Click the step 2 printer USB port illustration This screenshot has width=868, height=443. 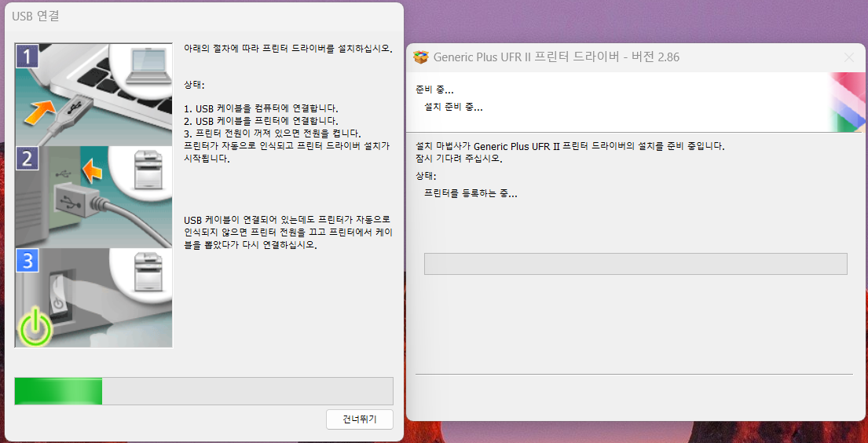[x=93, y=196]
